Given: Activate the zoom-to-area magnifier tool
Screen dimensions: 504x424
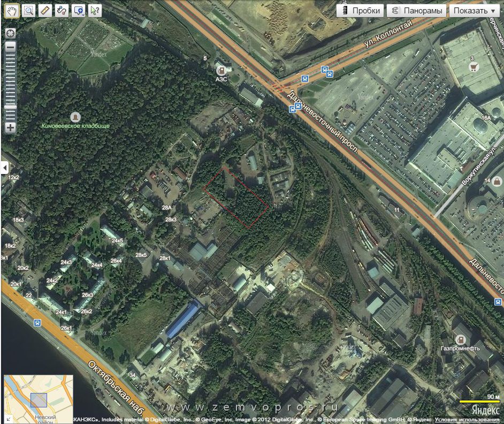Looking at the screenshot, I should (x=28, y=10).
